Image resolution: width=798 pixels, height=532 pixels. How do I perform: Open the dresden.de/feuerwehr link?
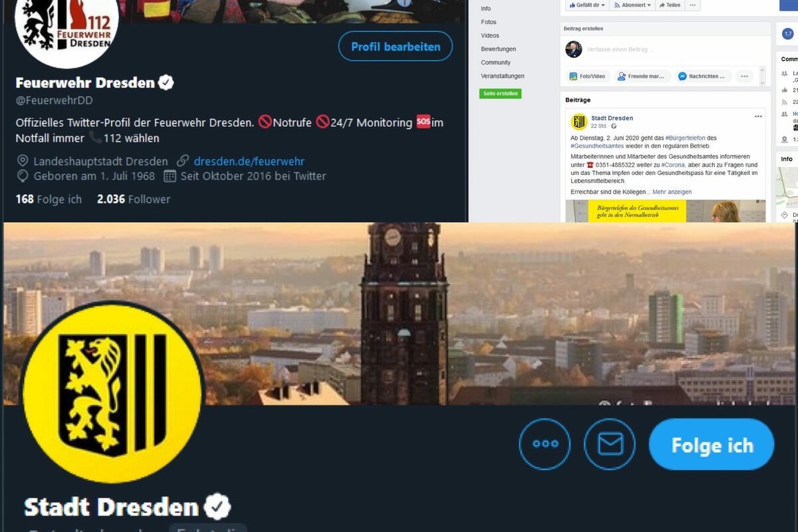click(x=249, y=161)
